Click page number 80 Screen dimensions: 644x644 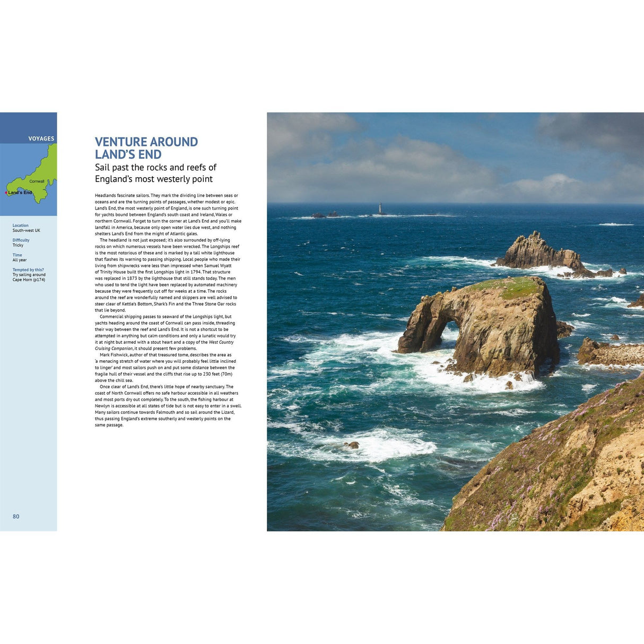point(16,516)
